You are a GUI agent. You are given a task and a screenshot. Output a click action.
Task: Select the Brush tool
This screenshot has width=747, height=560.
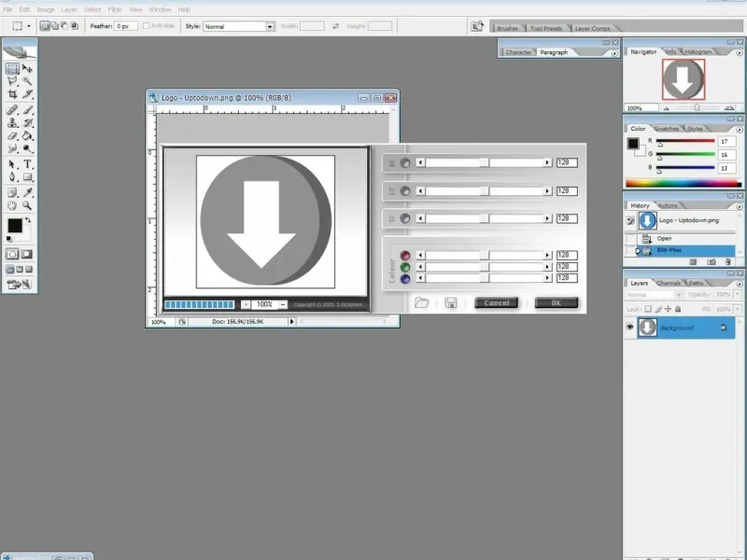pos(27,110)
